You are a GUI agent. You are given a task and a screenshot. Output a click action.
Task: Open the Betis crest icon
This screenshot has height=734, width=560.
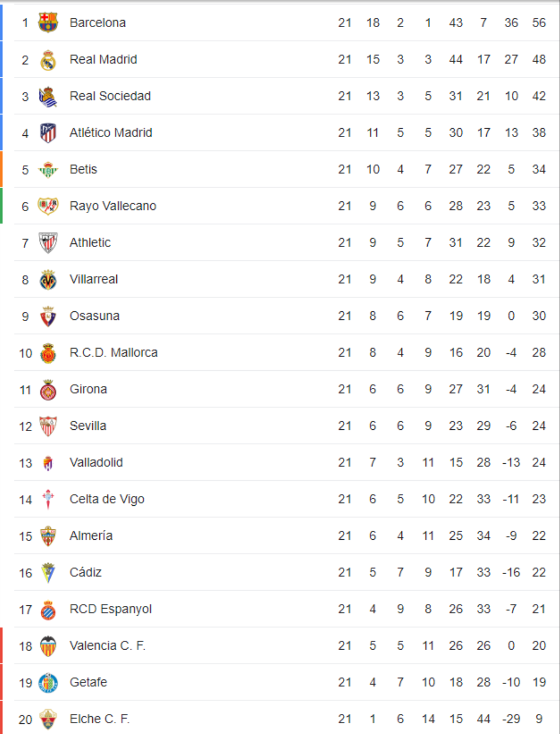[x=48, y=170]
